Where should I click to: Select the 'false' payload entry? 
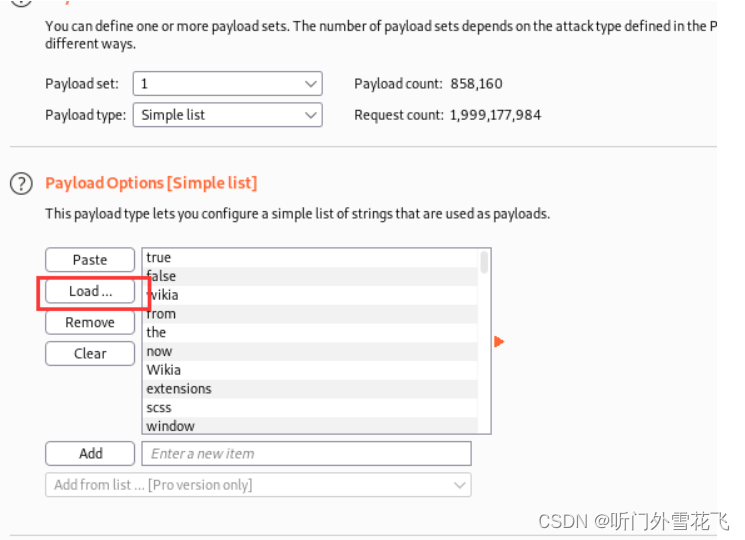(311, 276)
